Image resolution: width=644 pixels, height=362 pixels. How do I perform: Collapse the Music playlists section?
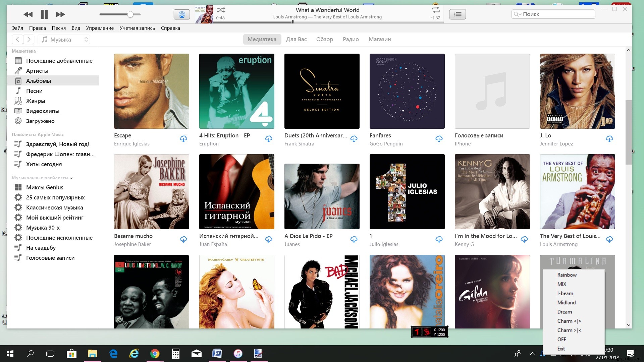point(71,178)
